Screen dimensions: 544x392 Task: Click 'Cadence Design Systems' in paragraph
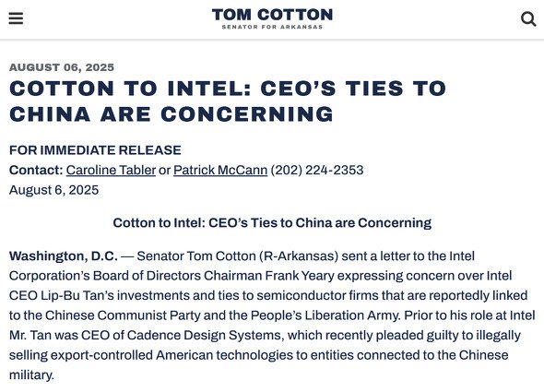click(x=204, y=335)
